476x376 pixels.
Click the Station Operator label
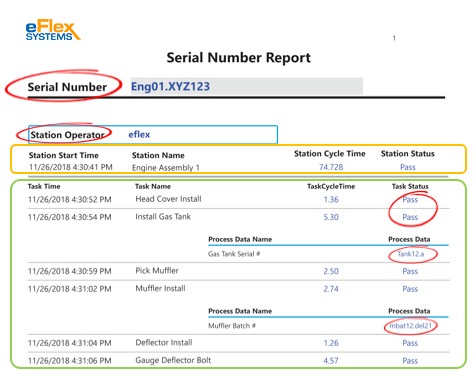click(x=68, y=135)
